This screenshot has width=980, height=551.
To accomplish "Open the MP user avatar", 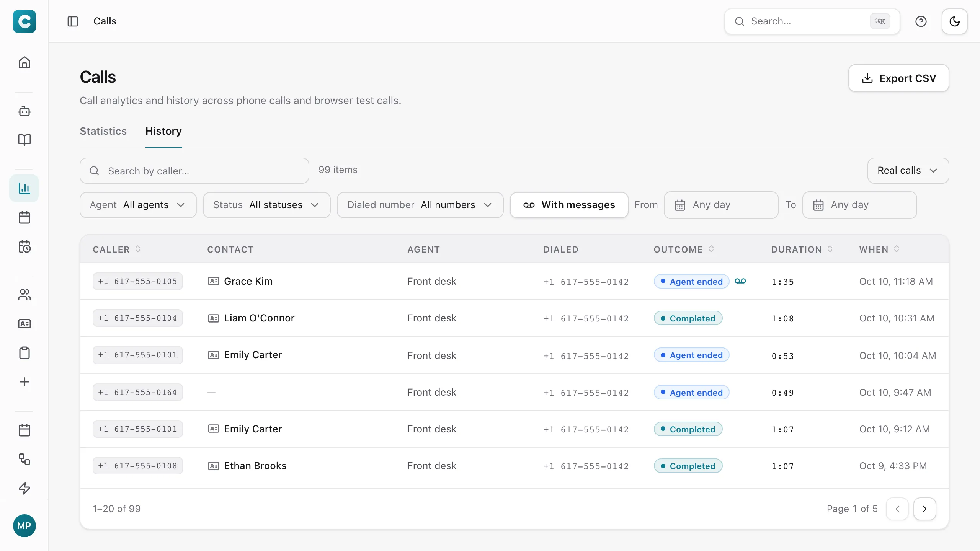I will click(24, 526).
